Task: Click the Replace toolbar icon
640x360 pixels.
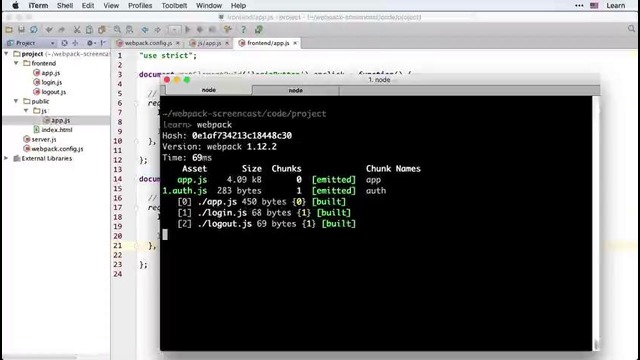Action: coord(129,29)
